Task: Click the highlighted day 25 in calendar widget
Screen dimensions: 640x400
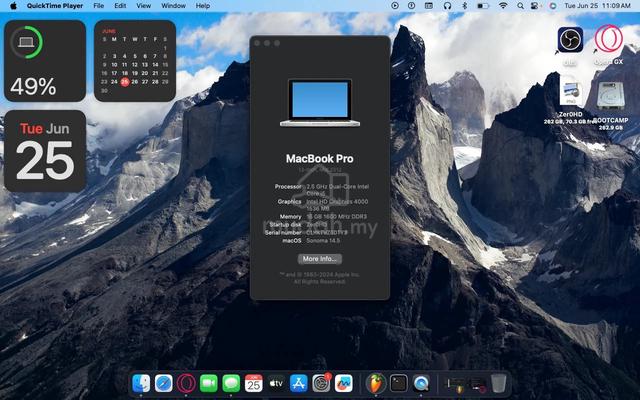Action: click(x=124, y=82)
